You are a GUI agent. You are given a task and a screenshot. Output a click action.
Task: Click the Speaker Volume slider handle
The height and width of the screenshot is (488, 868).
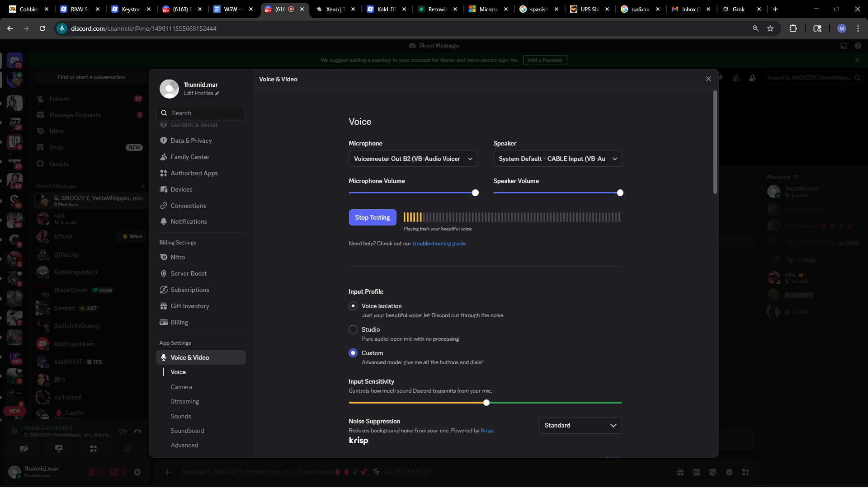(620, 193)
